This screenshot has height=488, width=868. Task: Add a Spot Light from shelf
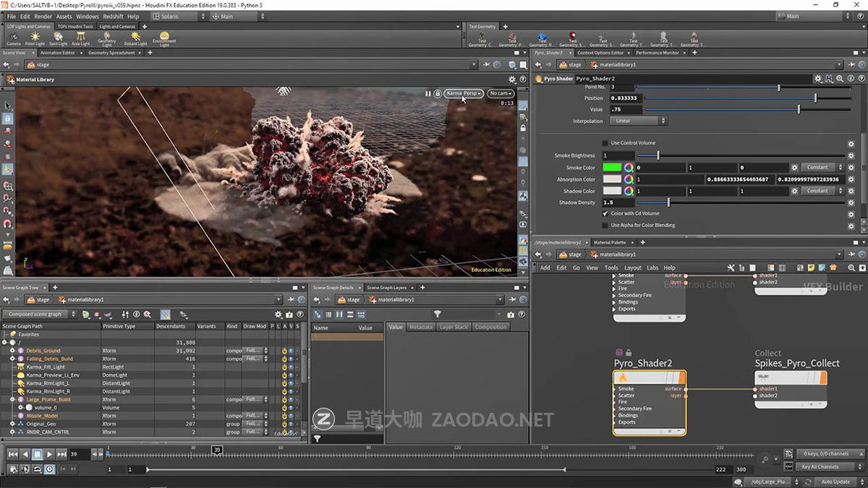click(x=58, y=38)
